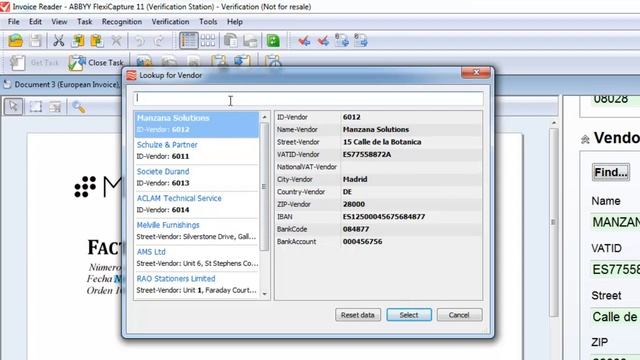Click the vendor list scrollbar thumb
This screenshot has height=360, width=640.
pyautogui.click(x=264, y=187)
